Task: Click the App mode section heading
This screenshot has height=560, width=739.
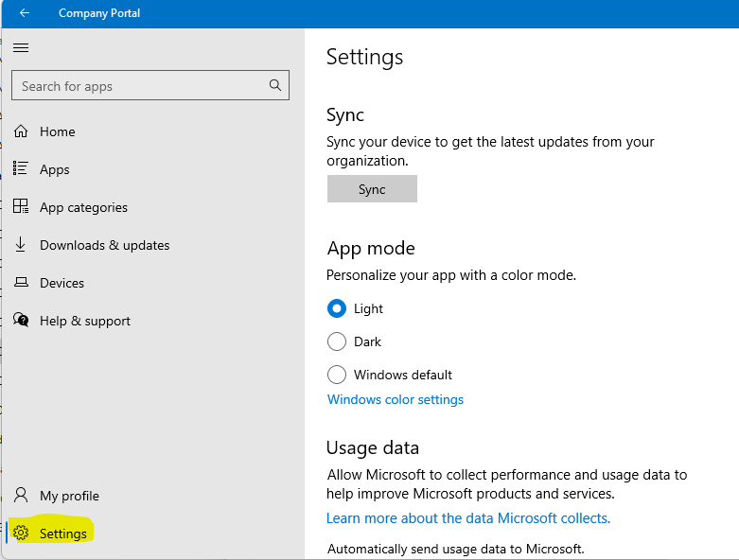Action: [371, 249]
